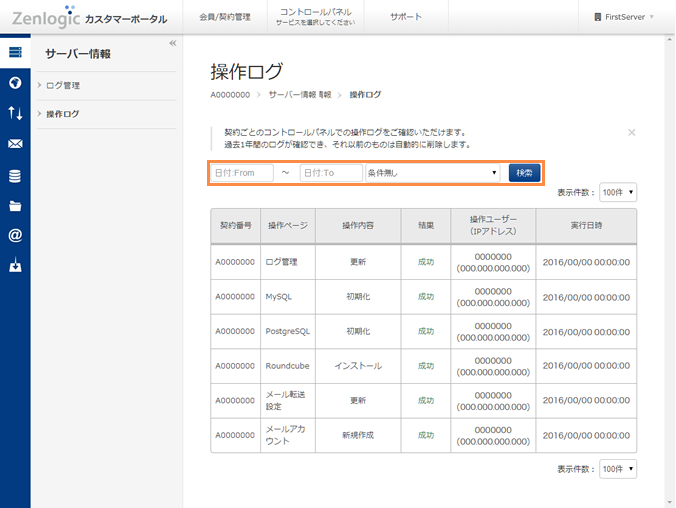Screen dimensions: 676x508
Task: Click the A0000000 breadcrumb link
Action: pos(230,94)
